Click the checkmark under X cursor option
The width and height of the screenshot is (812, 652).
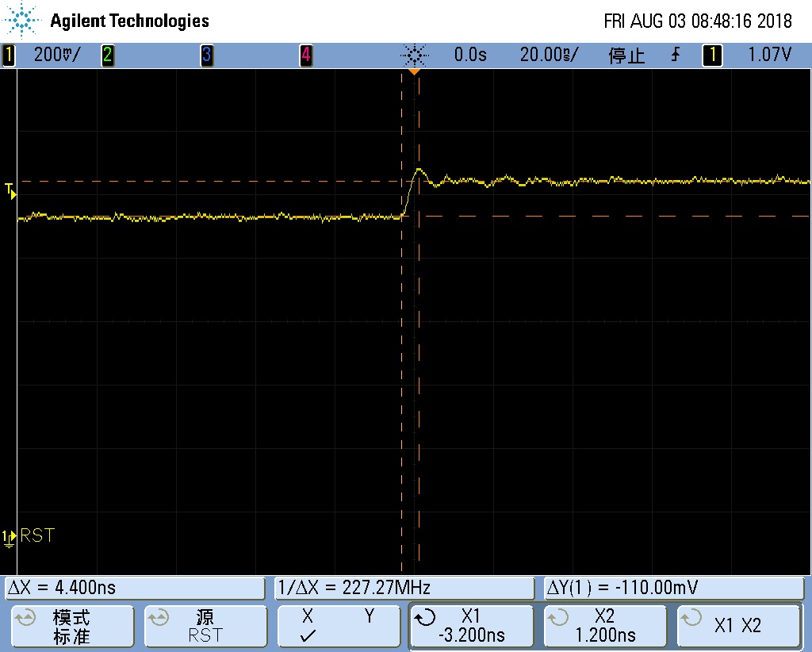(308, 635)
